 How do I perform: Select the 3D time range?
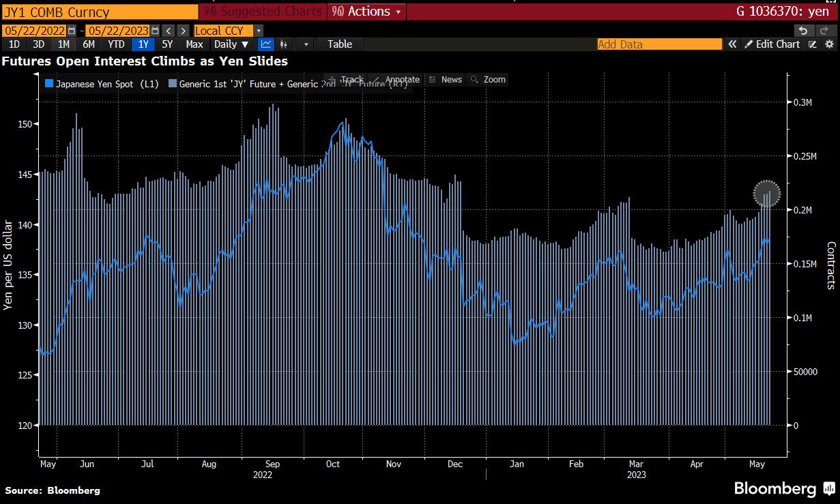(x=38, y=44)
